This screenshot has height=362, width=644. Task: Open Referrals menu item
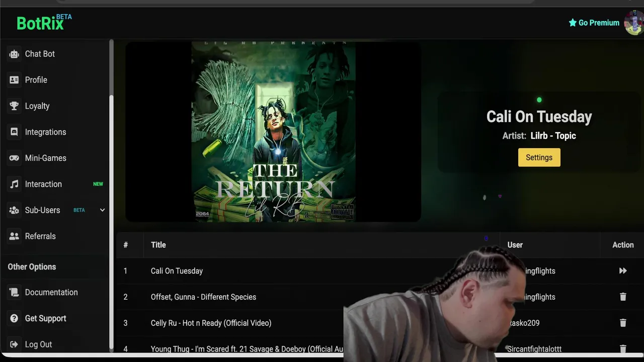(x=40, y=236)
